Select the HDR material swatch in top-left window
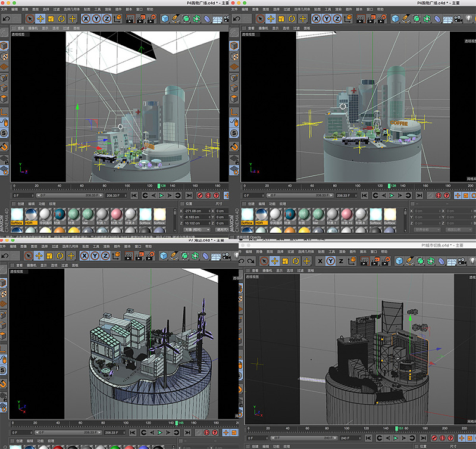Viewport: 476px width, 449px height. 31,217
